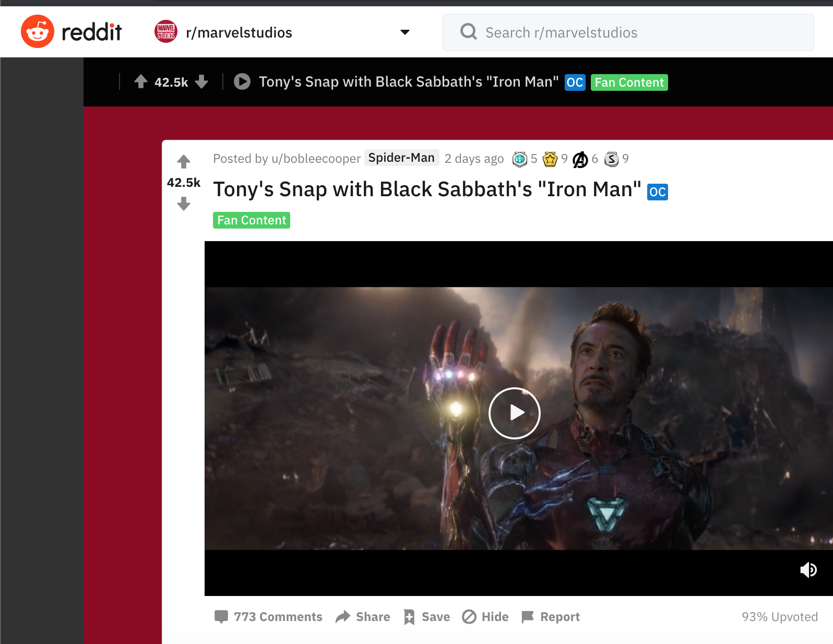833x644 pixels.
Task: Click the gold award icon with count 9
Action: pyautogui.click(x=550, y=159)
